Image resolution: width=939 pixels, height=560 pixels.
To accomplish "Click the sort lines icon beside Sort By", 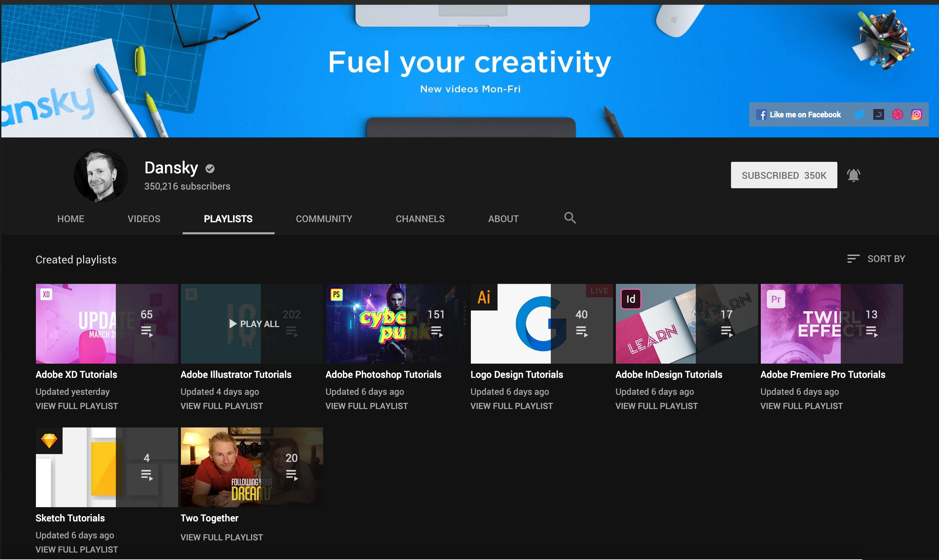I will 853,259.
